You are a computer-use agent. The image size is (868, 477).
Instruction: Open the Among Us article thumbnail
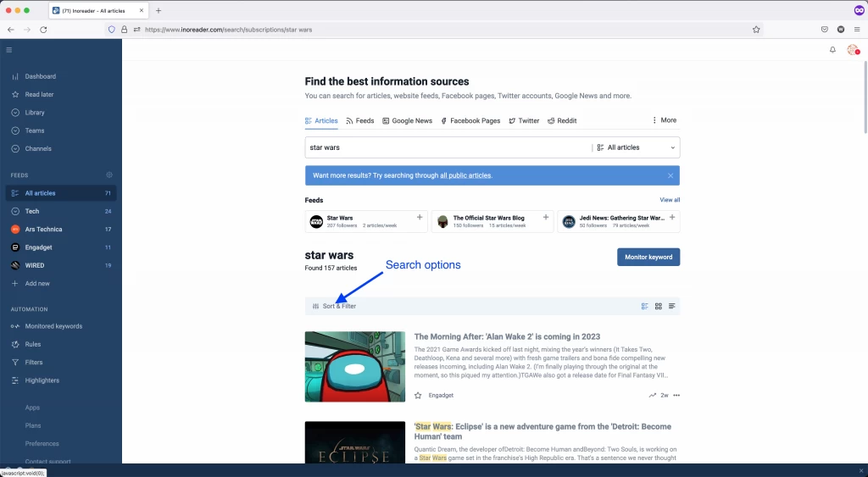355,366
